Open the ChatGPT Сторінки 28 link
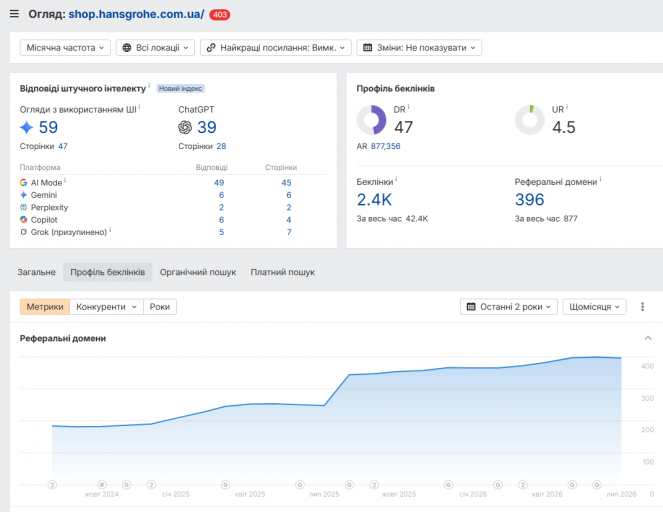The width and height of the screenshot is (663, 512). 221,146
